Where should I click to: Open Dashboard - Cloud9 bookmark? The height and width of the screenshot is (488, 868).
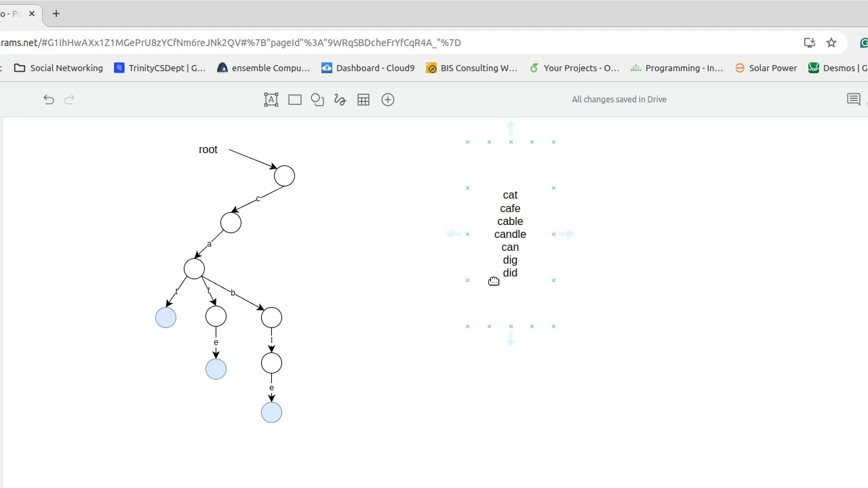click(368, 68)
